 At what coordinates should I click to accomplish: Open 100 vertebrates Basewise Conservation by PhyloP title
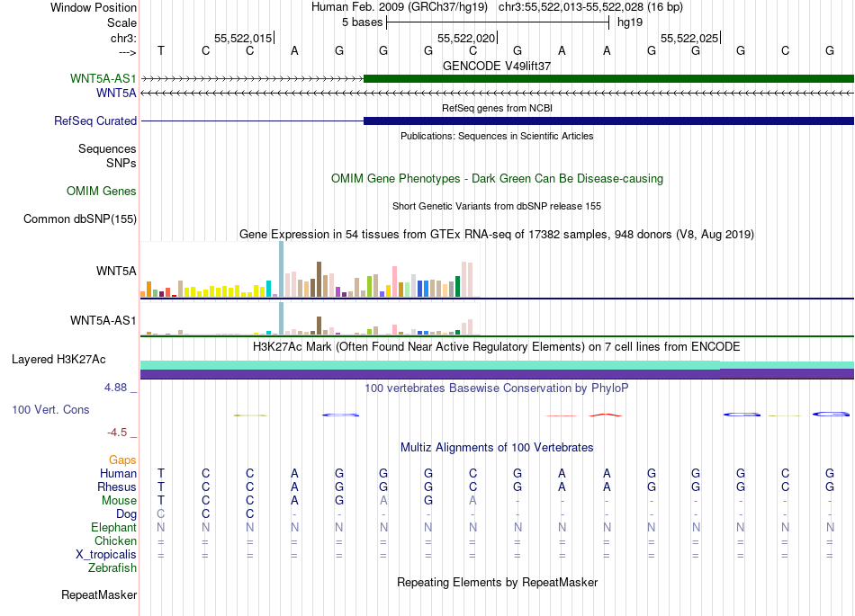coord(497,388)
